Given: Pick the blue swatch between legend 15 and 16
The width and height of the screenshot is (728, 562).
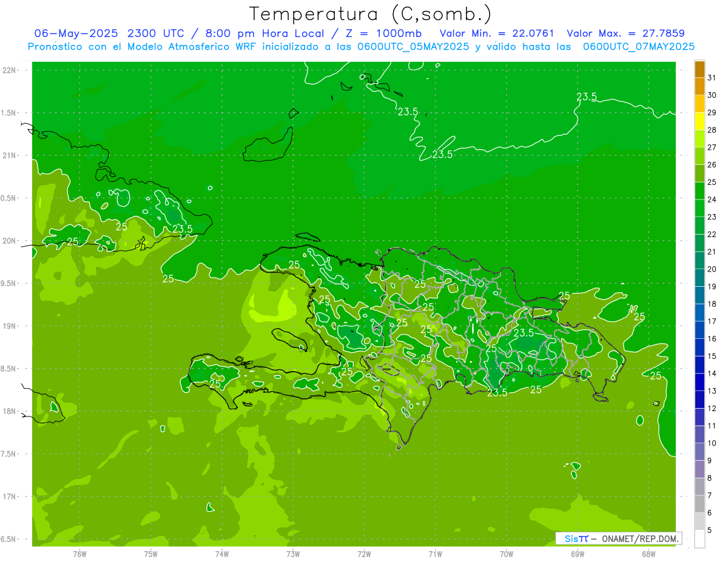Looking at the screenshot, I should pyautogui.click(x=699, y=347).
